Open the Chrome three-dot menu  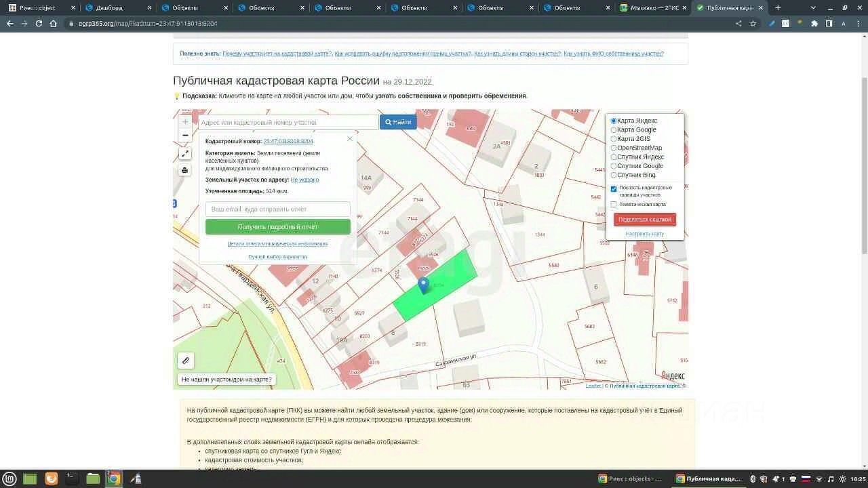click(859, 23)
